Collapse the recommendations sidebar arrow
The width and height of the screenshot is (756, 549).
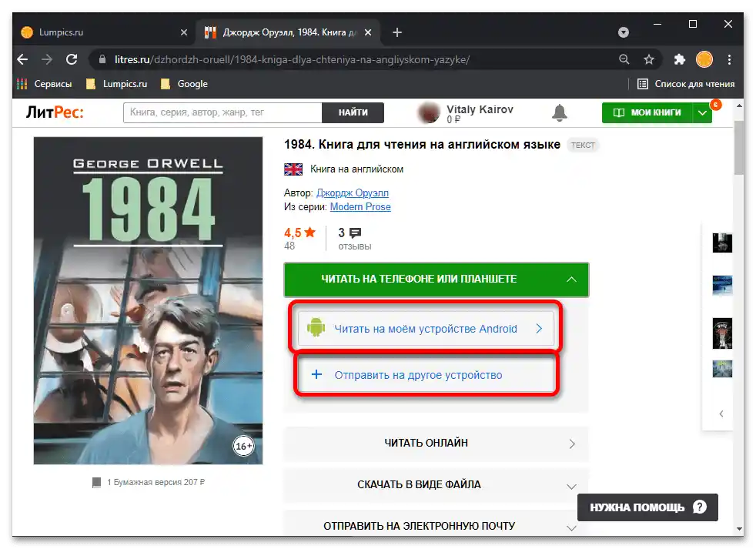[x=721, y=414]
